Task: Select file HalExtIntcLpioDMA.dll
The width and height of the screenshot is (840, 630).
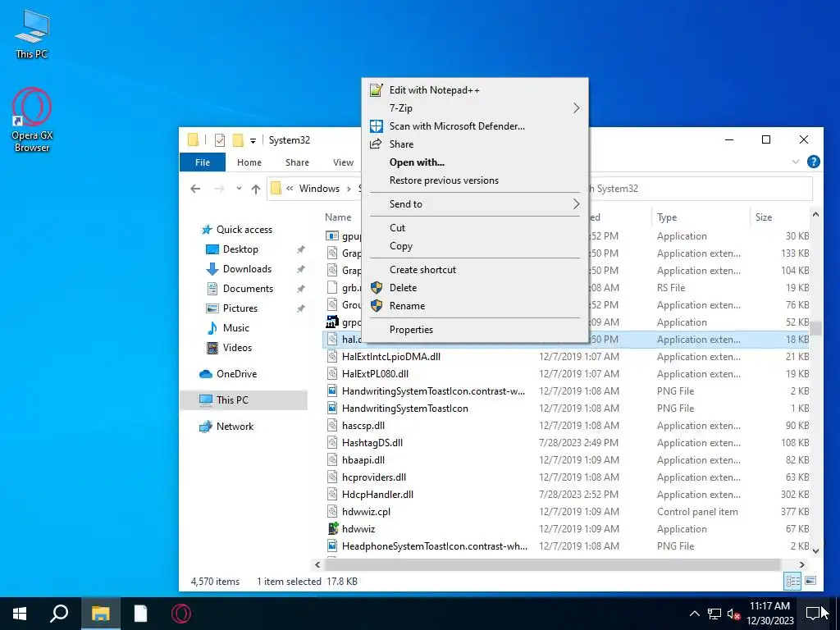Action: [x=391, y=357]
